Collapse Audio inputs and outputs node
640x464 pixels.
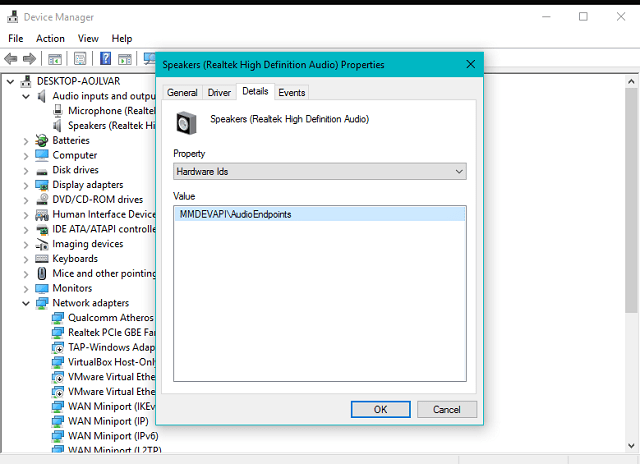tap(26, 96)
